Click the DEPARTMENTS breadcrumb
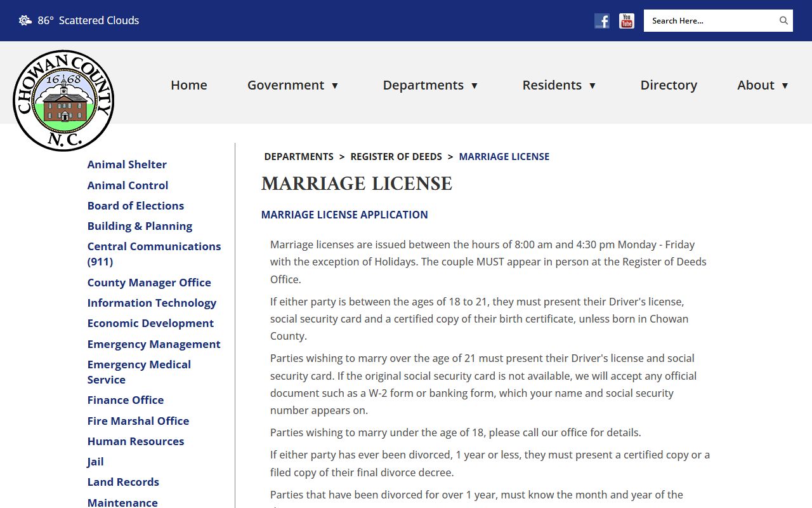This screenshot has height=508, width=812. pos(299,157)
